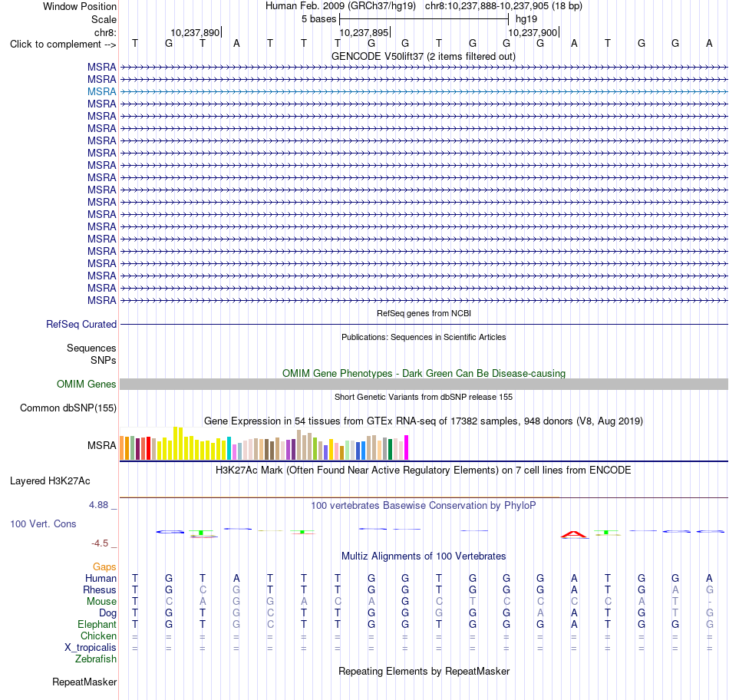Select the Zebrafish alignment row label
The height and width of the screenshot is (700, 729).
tap(96, 659)
